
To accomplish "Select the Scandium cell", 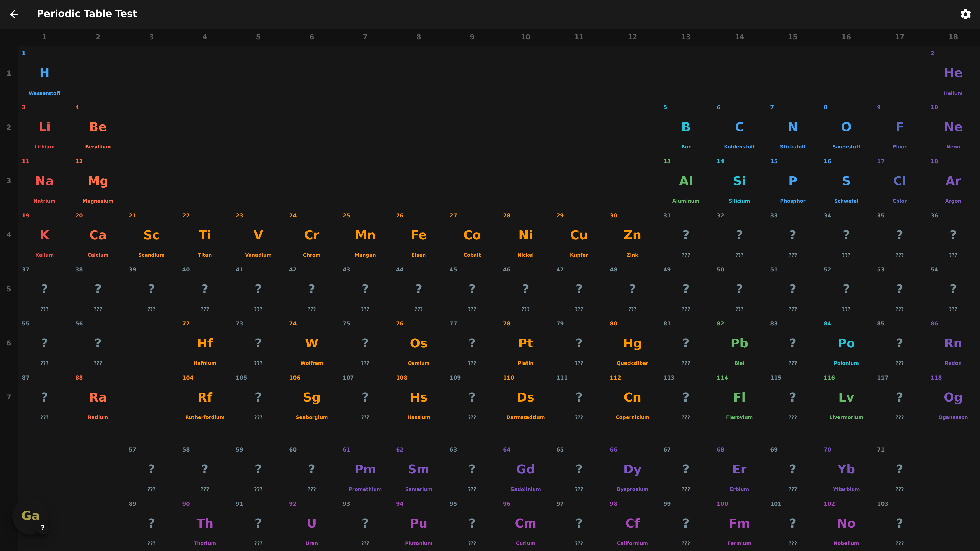I will [151, 235].
